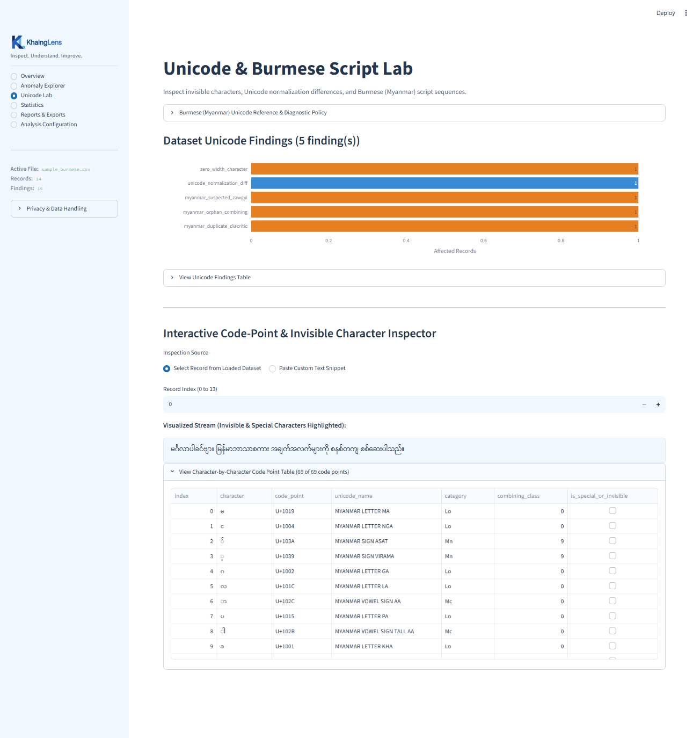Viewport: 700px width, 738px height.
Task: Click the zero_width_character bar in chart
Action: pyautogui.click(x=444, y=169)
